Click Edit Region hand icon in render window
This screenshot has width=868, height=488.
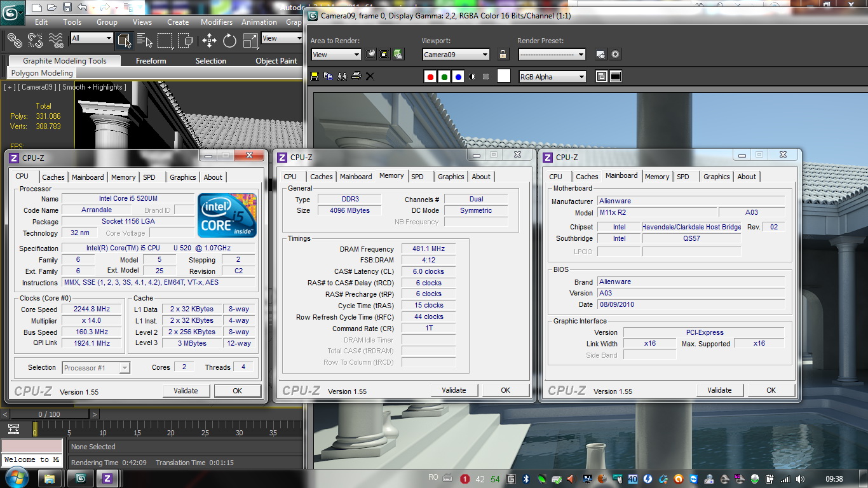370,55
